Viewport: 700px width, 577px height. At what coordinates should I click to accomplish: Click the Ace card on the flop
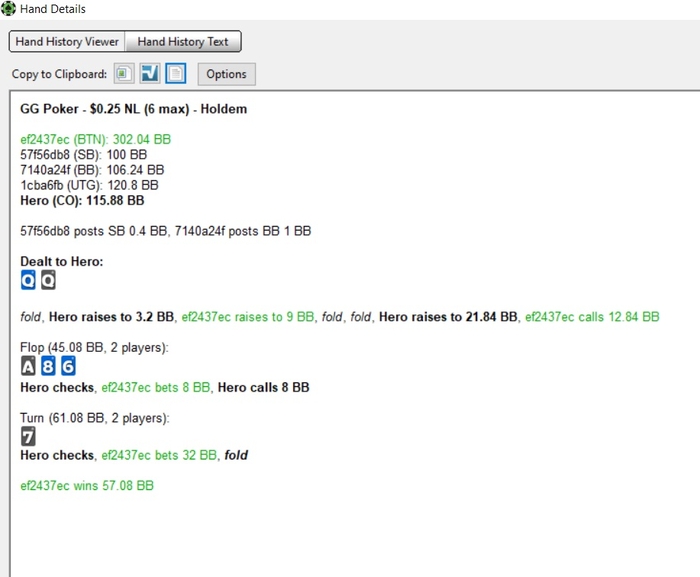click(x=28, y=367)
